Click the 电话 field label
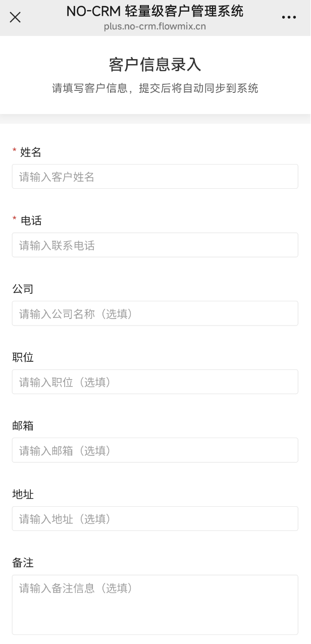Viewport: 311px width, 644px height. 30,221
